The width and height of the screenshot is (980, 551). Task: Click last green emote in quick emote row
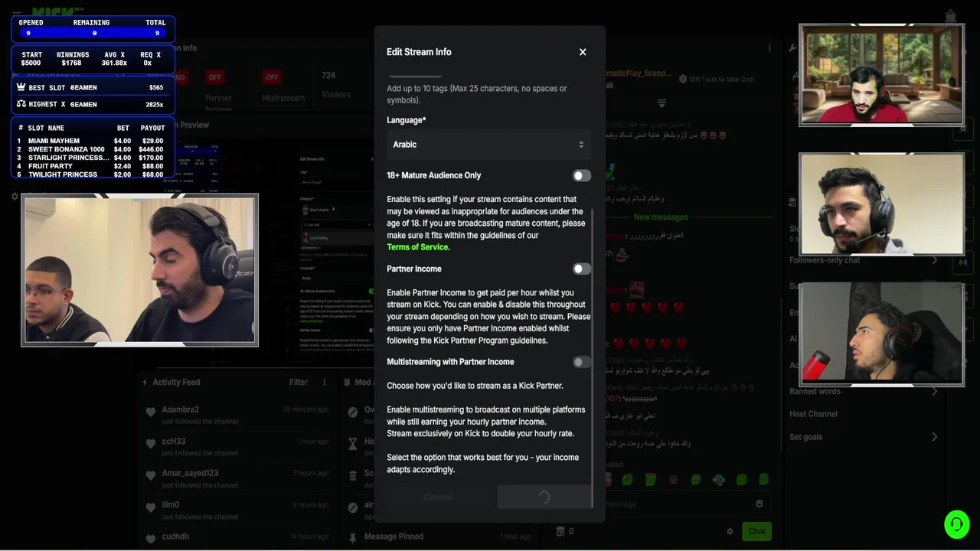tap(764, 479)
